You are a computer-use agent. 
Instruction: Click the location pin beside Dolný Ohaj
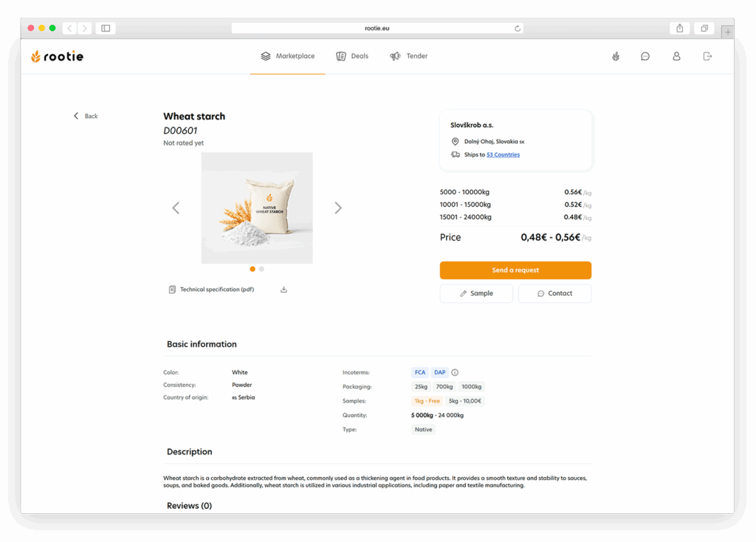click(x=454, y=141)
